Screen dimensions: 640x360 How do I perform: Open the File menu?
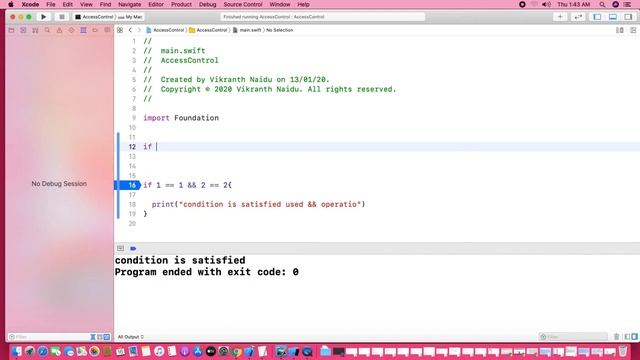(x=51, y=4)
